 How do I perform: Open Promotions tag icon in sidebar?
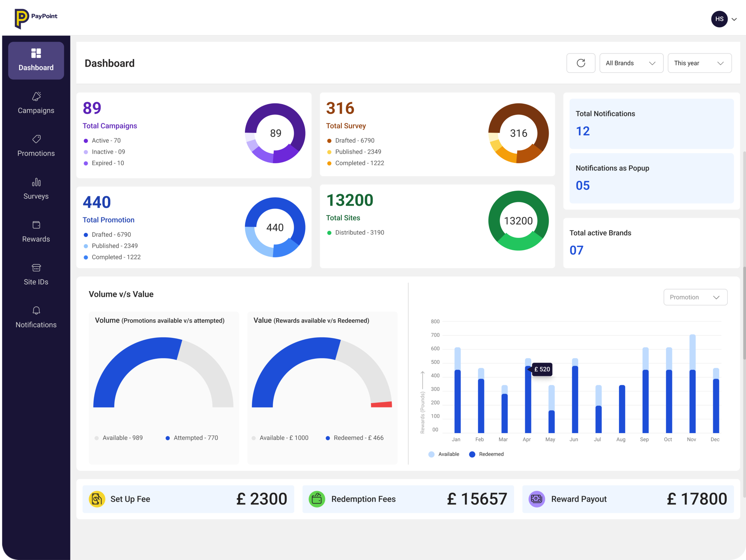36,139
